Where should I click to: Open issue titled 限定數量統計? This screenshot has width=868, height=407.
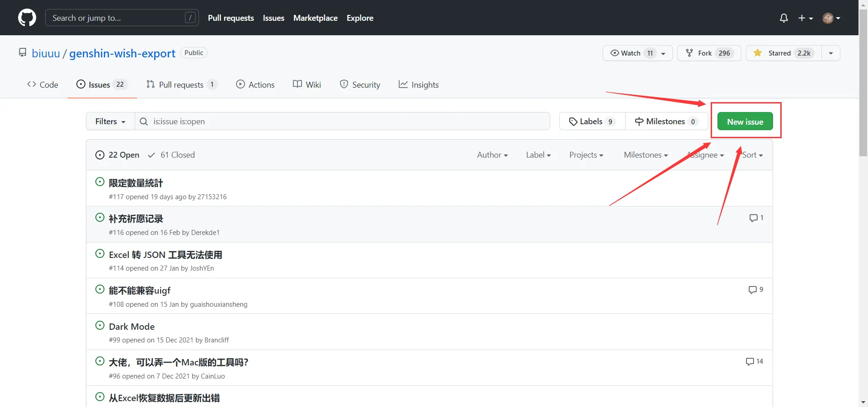(136, 183)
